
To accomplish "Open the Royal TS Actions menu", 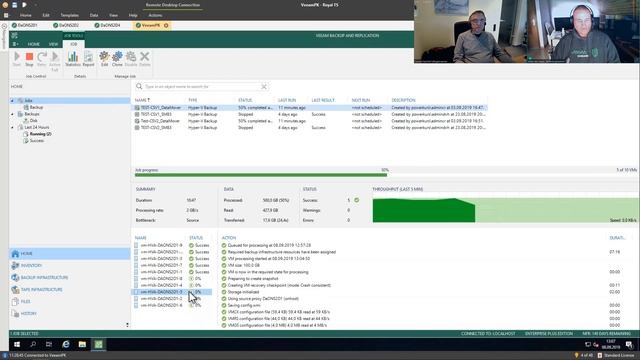I will point(155,15).
